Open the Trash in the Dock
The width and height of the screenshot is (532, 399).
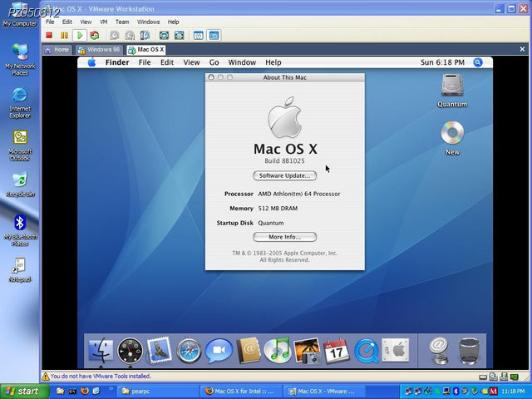[x=469, y=351]
